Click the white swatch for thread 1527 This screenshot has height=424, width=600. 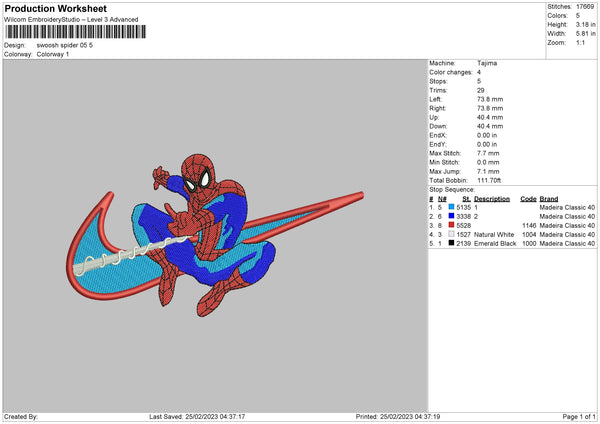click(x=452, y=234)
